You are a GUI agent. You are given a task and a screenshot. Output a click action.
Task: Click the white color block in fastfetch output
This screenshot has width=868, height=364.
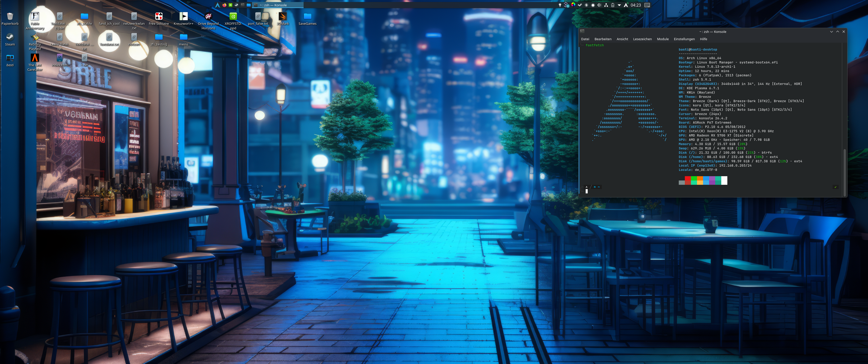[724, 180]
